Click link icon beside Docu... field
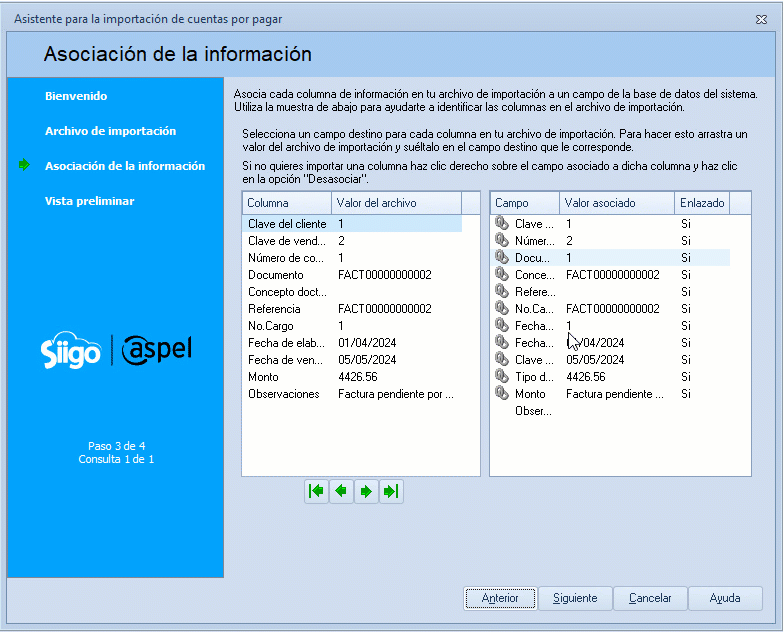 tap(502, 258)
